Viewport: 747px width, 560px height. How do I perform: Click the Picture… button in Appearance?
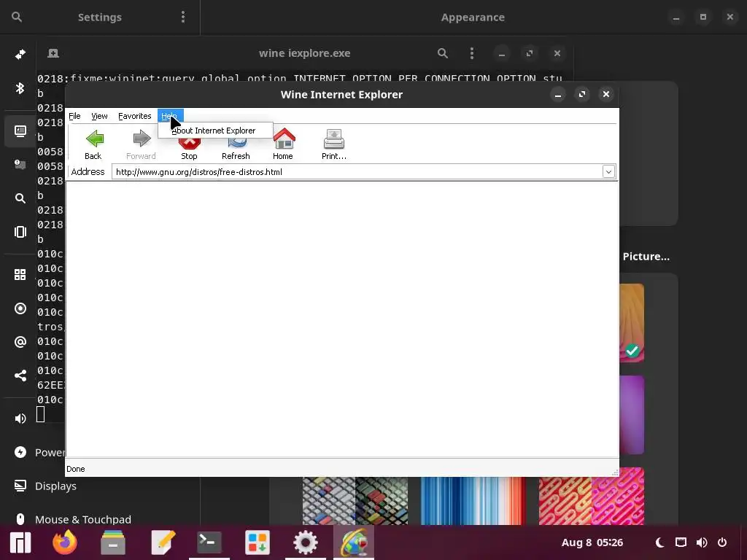(646, 257)
